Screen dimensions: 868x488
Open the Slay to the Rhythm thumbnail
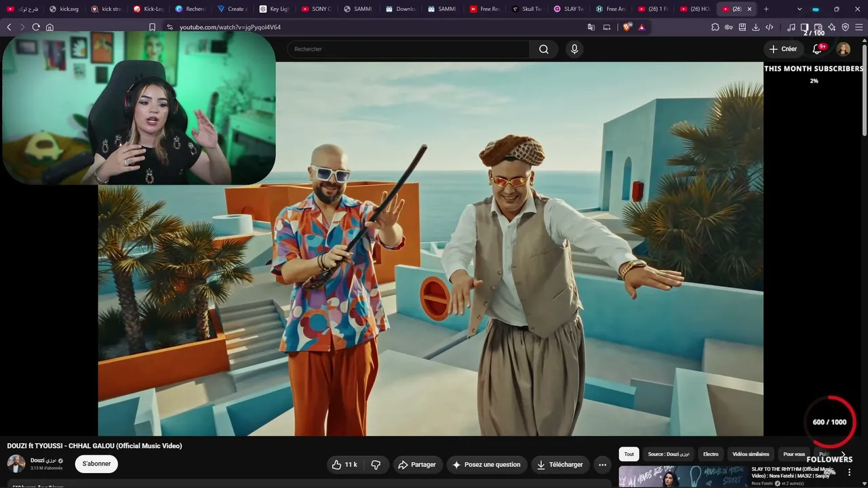coord(684,476)
